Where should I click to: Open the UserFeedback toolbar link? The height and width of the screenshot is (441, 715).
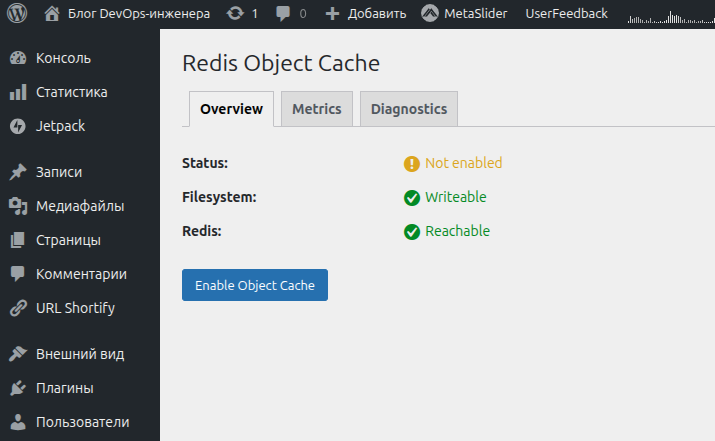566,14
